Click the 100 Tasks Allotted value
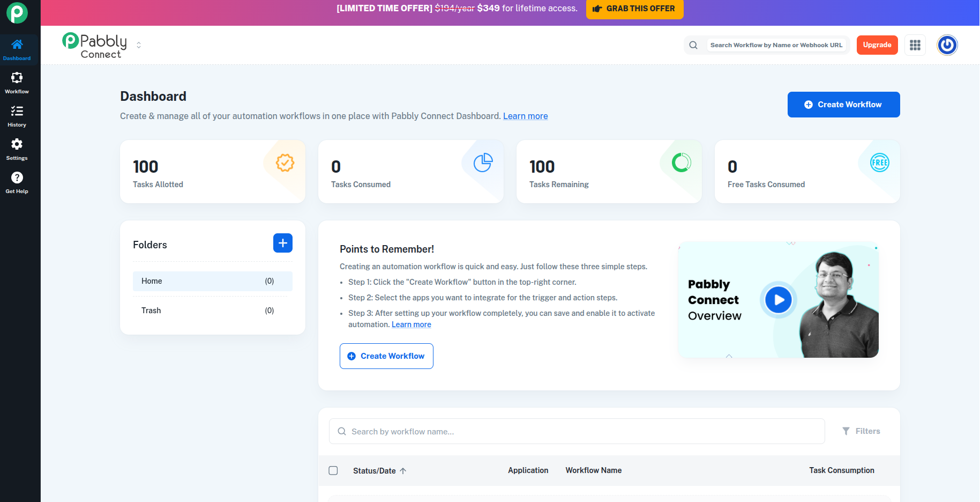The width and height of the screenshot is (980, 502). point(146,167)
